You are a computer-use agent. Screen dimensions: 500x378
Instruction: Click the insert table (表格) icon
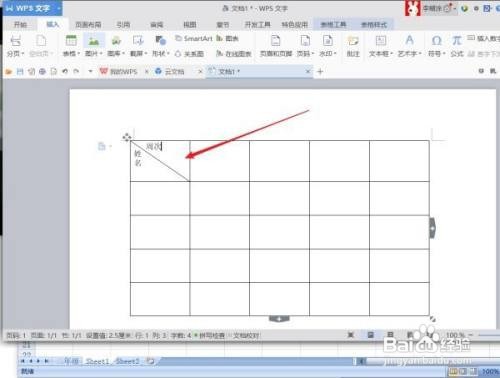71,41
